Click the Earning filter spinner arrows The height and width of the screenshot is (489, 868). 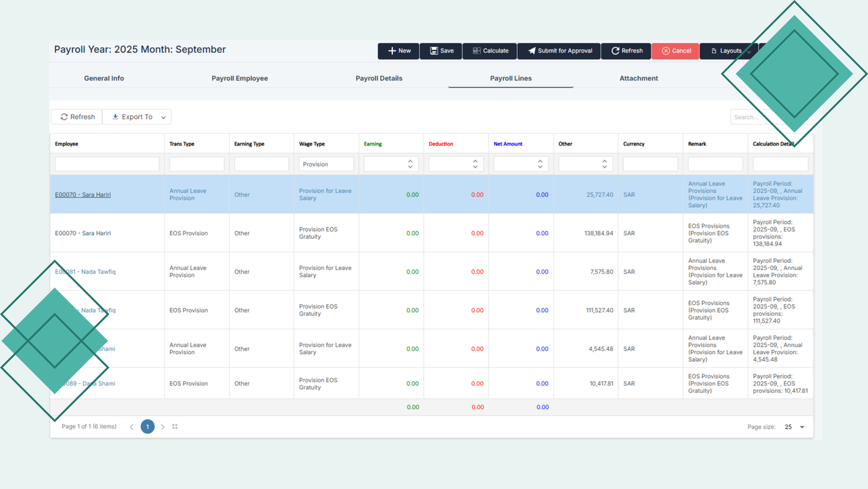coord(410,164)
